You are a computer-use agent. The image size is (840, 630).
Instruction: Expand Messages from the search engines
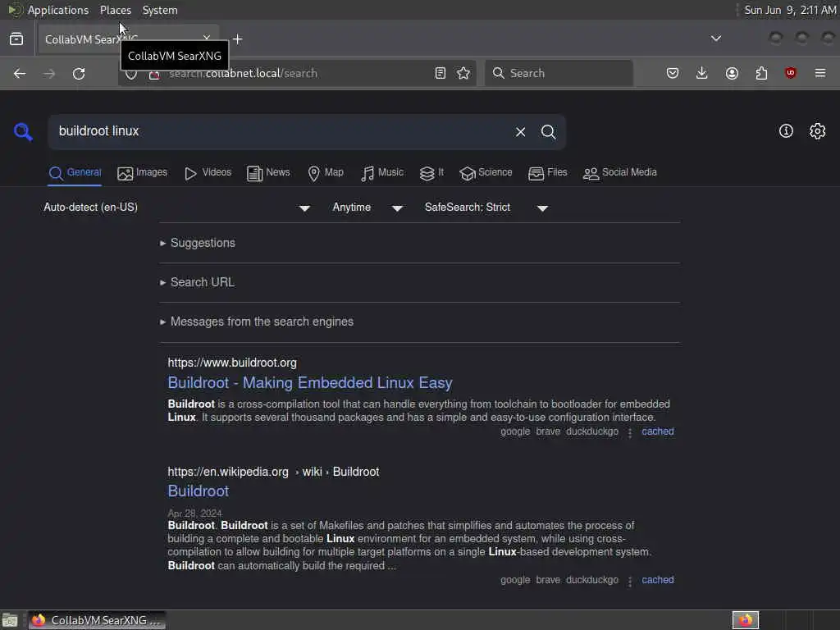(x=257, y=322)
